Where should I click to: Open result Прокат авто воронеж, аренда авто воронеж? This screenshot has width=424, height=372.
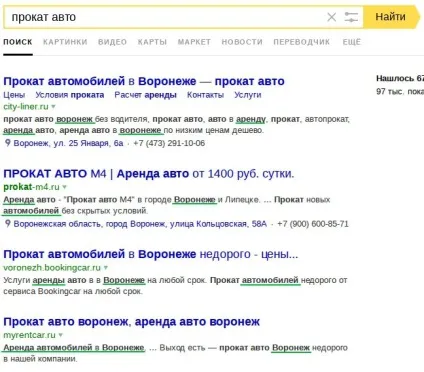pos(132,322)
